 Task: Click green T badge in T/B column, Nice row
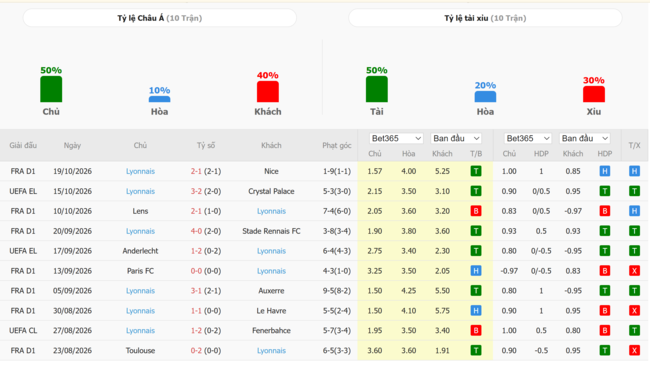click(476, 171)
